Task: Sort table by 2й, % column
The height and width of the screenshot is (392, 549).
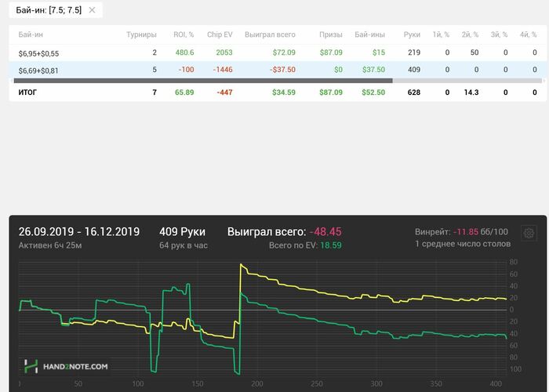Action: (470, 34)
